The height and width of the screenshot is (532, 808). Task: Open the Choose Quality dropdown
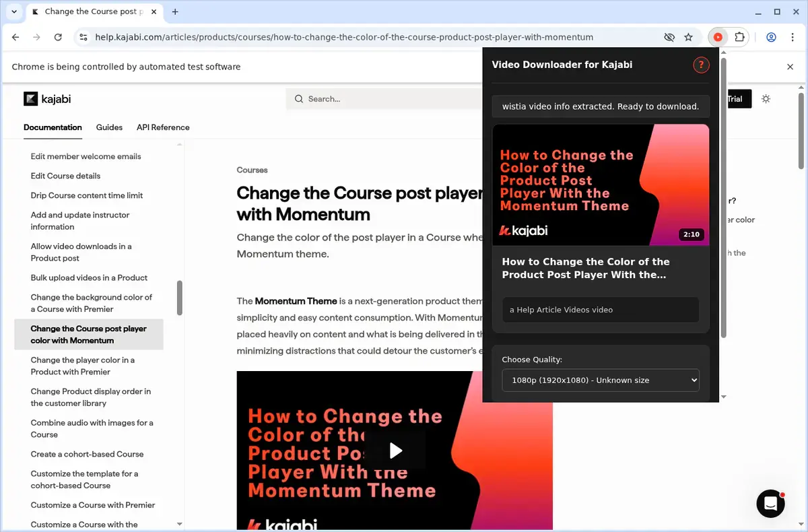click(601, 380)
